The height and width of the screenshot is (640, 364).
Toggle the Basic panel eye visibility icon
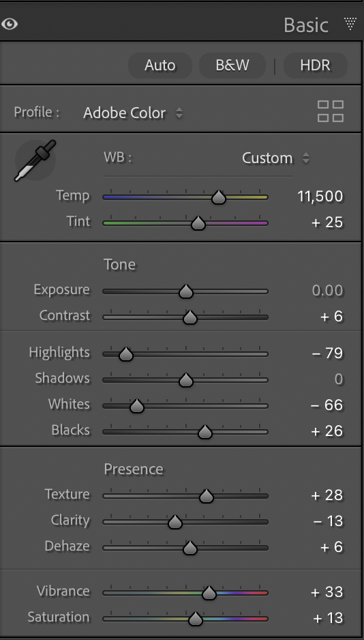click(x=9, y=24)
